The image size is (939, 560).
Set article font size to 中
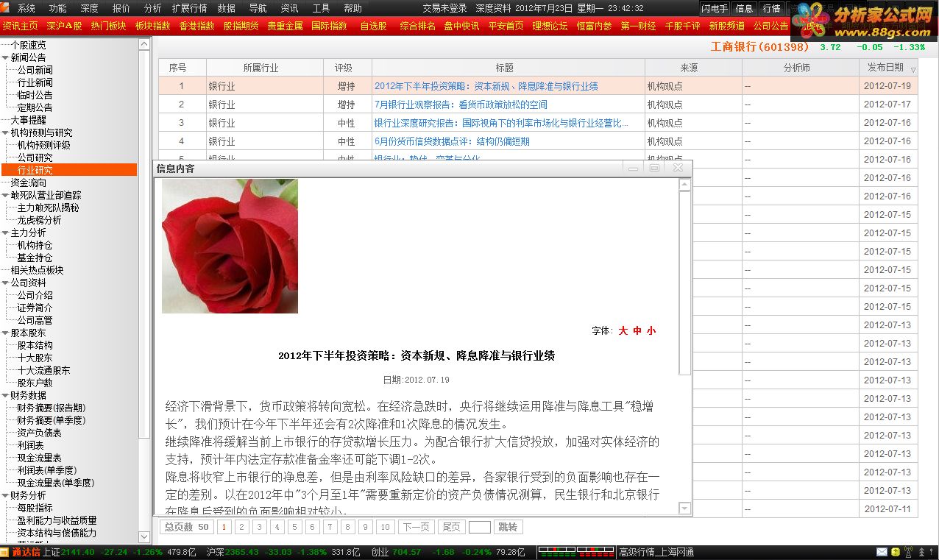pyautogui.click(x=637, y=331)
